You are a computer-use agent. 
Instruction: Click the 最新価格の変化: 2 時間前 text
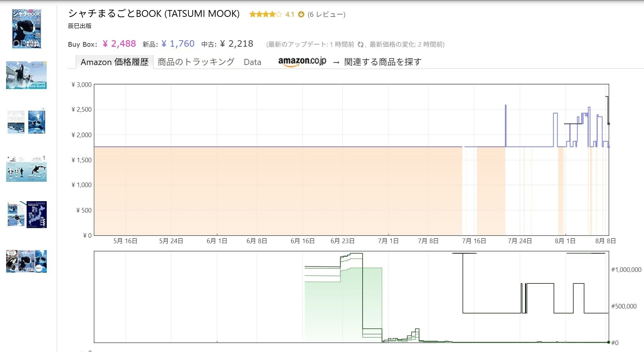tap(406, 44)
